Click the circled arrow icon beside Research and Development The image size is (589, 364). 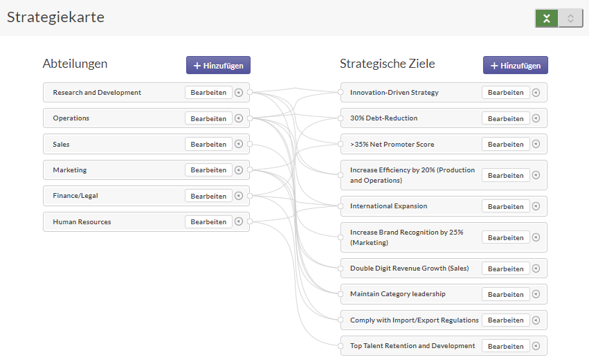click(x=239, y=93)
